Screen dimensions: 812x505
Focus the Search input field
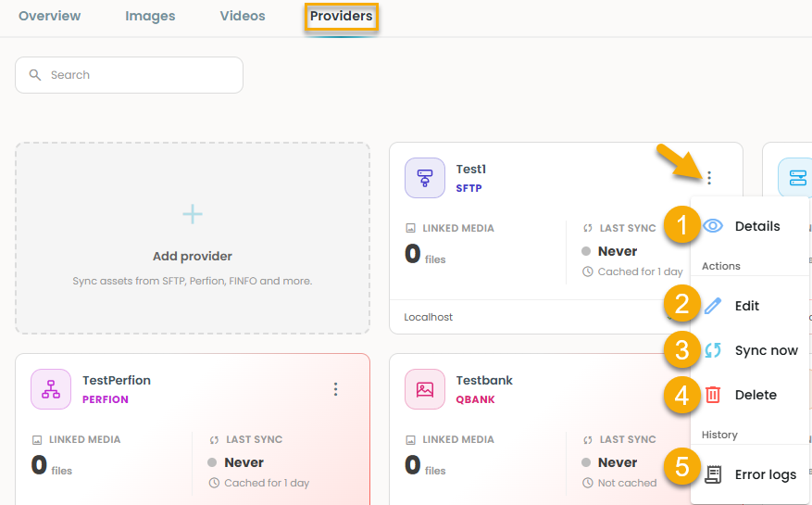pos(129,75)
